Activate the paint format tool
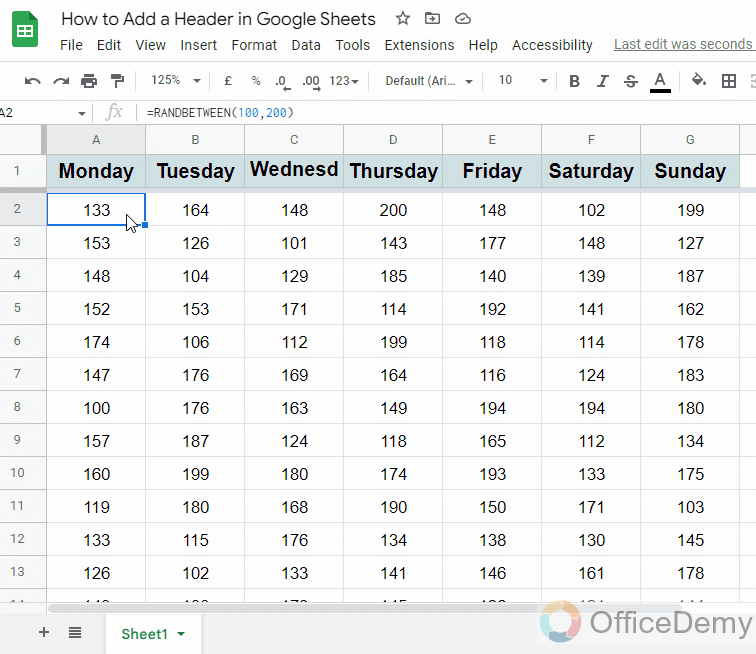 point(117,81)
